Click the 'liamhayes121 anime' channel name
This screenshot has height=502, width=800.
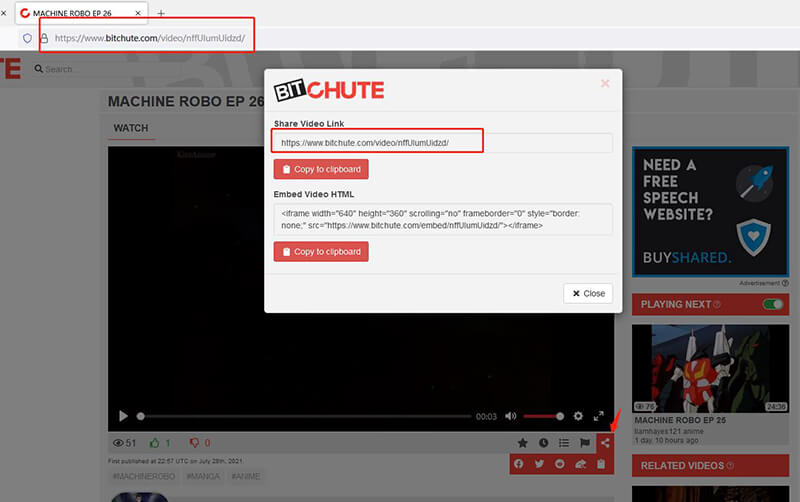coord(669,432)
